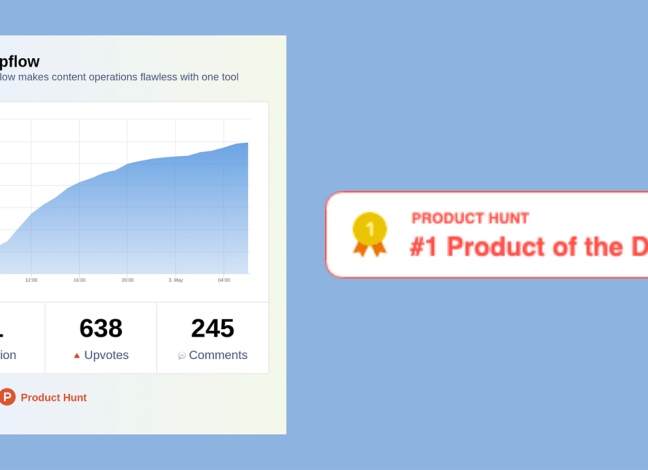Image resolution: width=648 pixels, height=470 pixels.
Task: Select the 638 upvotes count
Action: pos(101,328)
